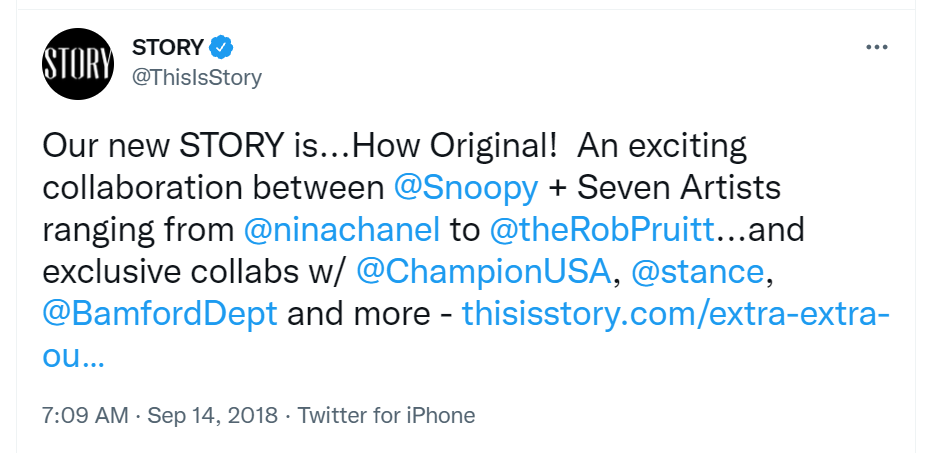Click the 'ranging from' text in tweet
This screenshot has width=932, height=453.
[x=138, y=230]
